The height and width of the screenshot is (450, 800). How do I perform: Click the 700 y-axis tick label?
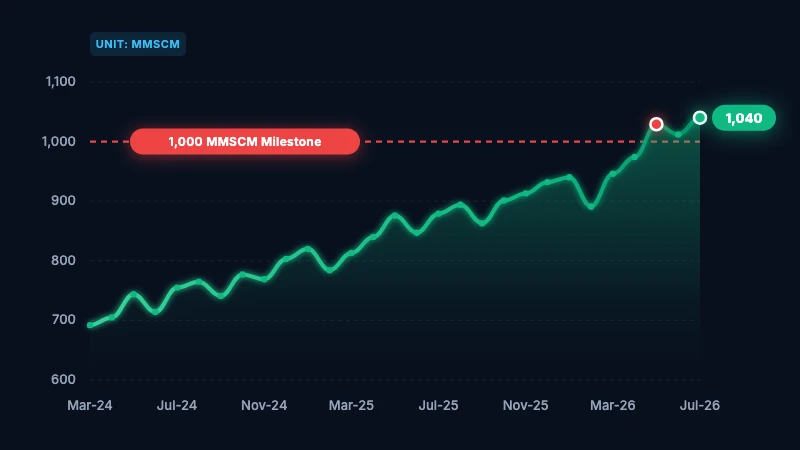pyautogui.click(x=63, y=320)
